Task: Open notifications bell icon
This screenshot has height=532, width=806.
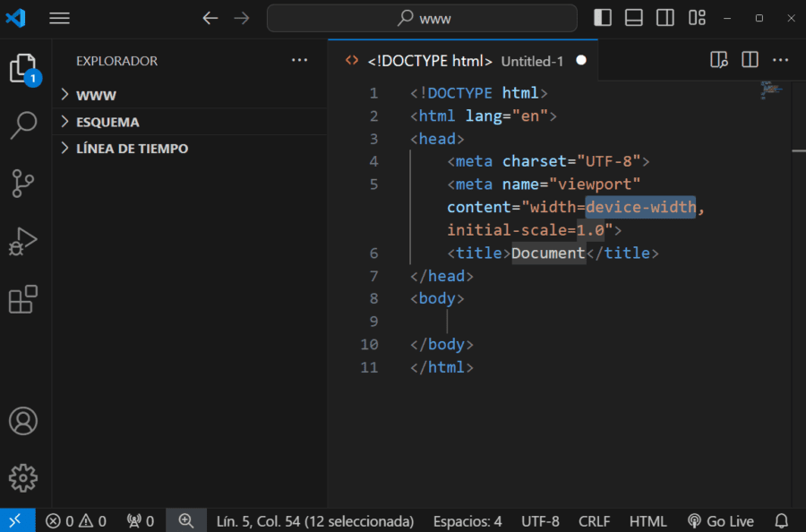Action: coord(781,521)
